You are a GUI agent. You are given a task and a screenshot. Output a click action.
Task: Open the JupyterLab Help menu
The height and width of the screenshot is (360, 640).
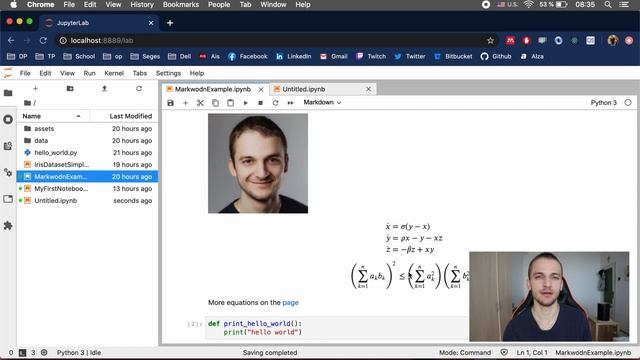(197, 73)
